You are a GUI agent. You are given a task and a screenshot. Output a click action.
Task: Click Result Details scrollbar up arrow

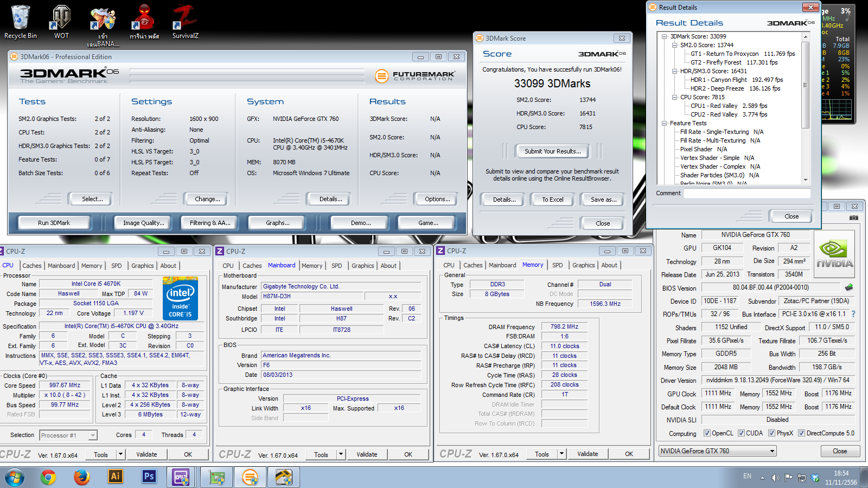click(x=806, y=37)
